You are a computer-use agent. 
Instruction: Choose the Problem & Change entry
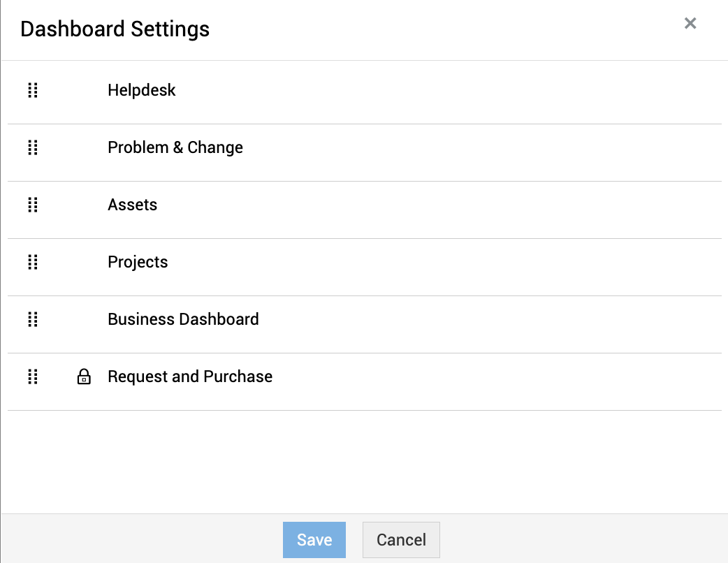click(x=175, y=147)
